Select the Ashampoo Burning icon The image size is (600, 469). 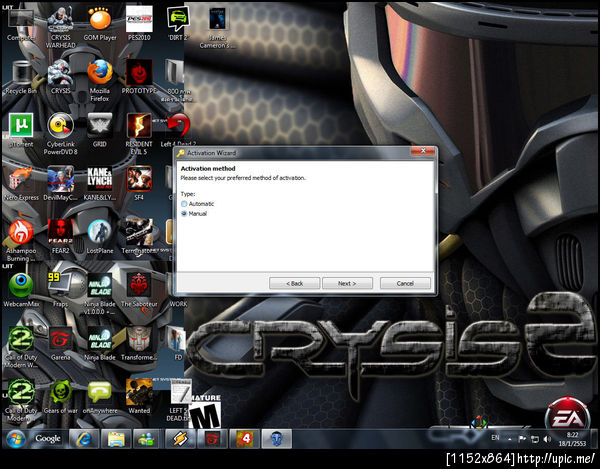[21, 241]
